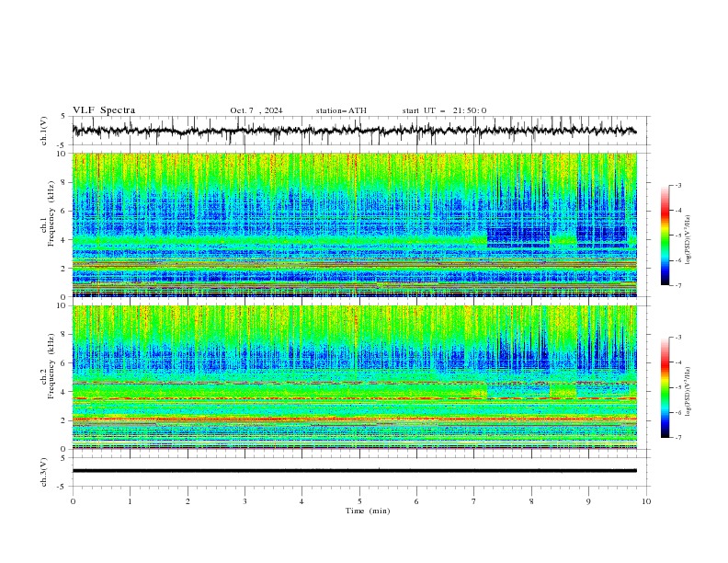Click the time-axis tick label "5"
This screenshot has width=728, height=563.
[x=359, y=501]
